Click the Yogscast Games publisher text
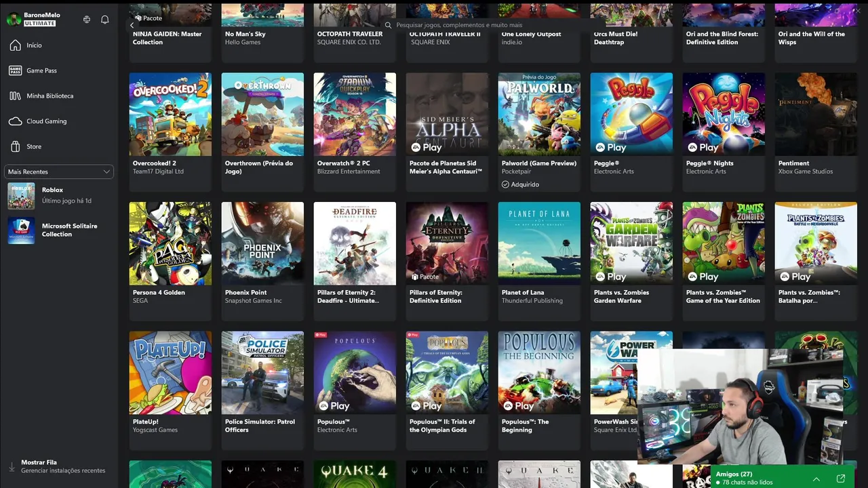Image resolution: width=868 pixels, height=488 pixels. (155, 430)
